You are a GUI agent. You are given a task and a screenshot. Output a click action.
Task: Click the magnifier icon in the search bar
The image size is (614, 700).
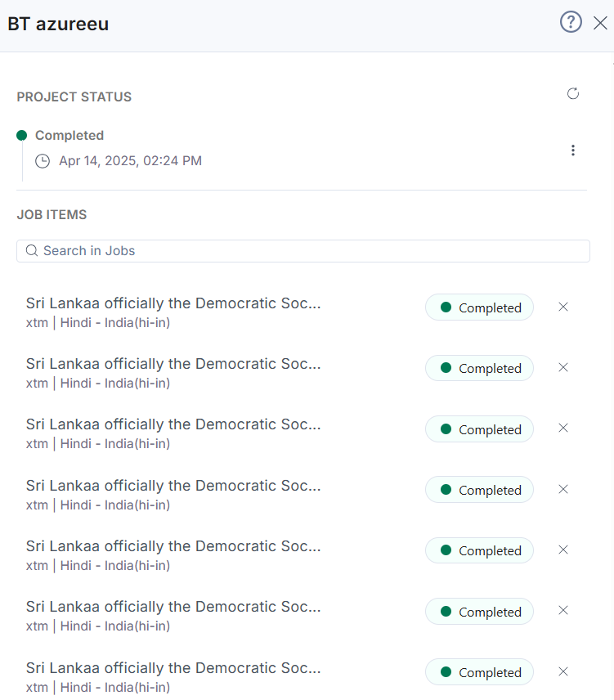pyautogui.click(x=31, y=250)
